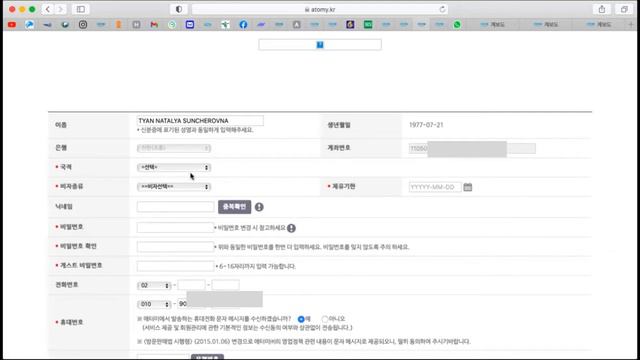Open the WhatsApp pinned tab

pyautogui.click(x=457, y=24)
